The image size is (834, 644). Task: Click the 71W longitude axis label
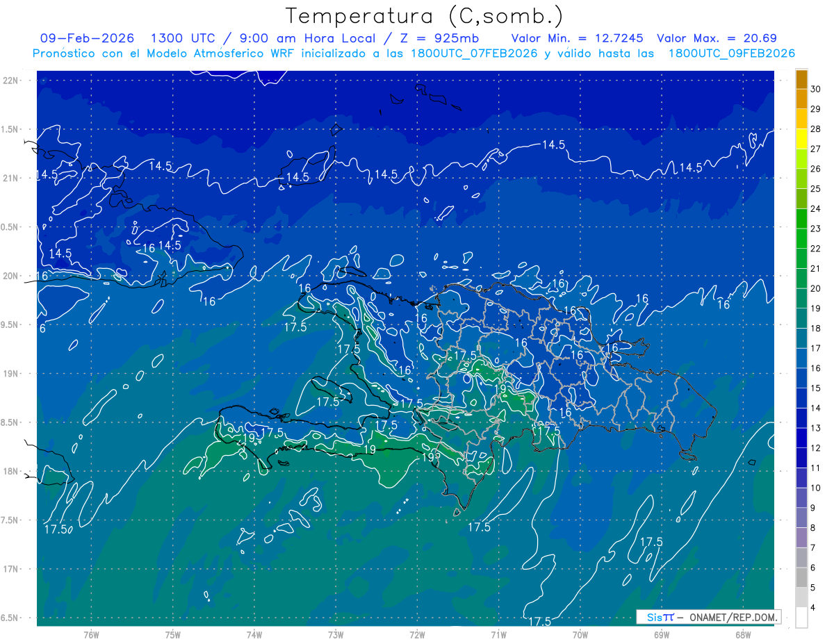tap(498, 634)
